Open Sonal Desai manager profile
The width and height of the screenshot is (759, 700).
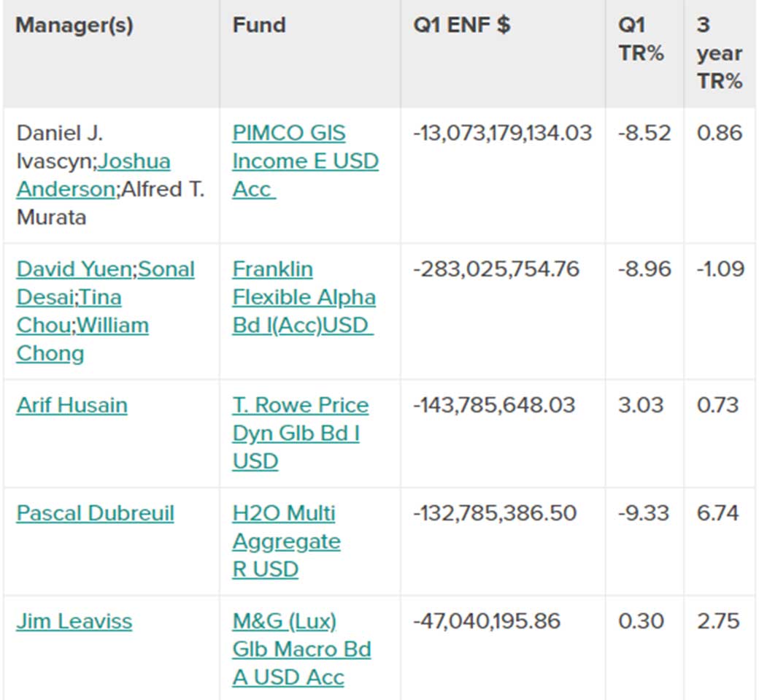106,283
